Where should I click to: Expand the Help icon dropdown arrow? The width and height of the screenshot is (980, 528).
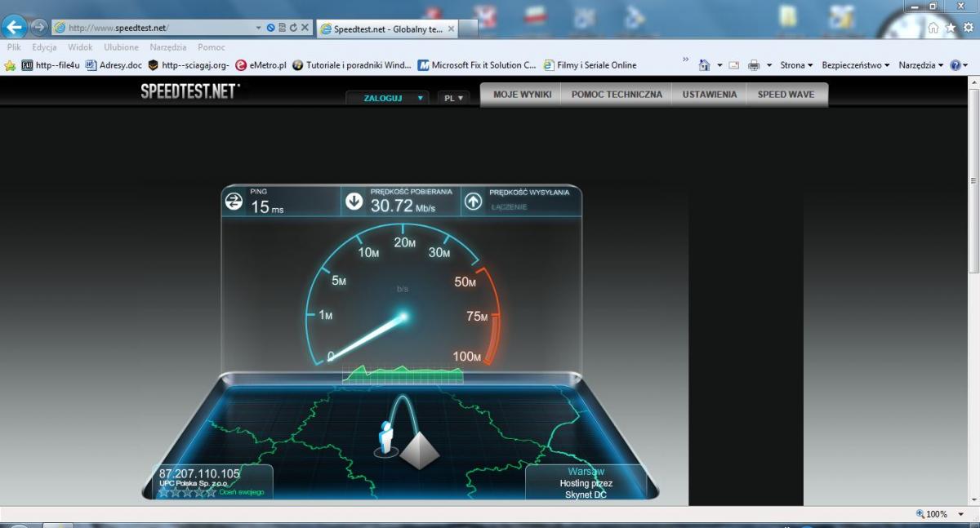pyautogui.click(x=965, y=65)
